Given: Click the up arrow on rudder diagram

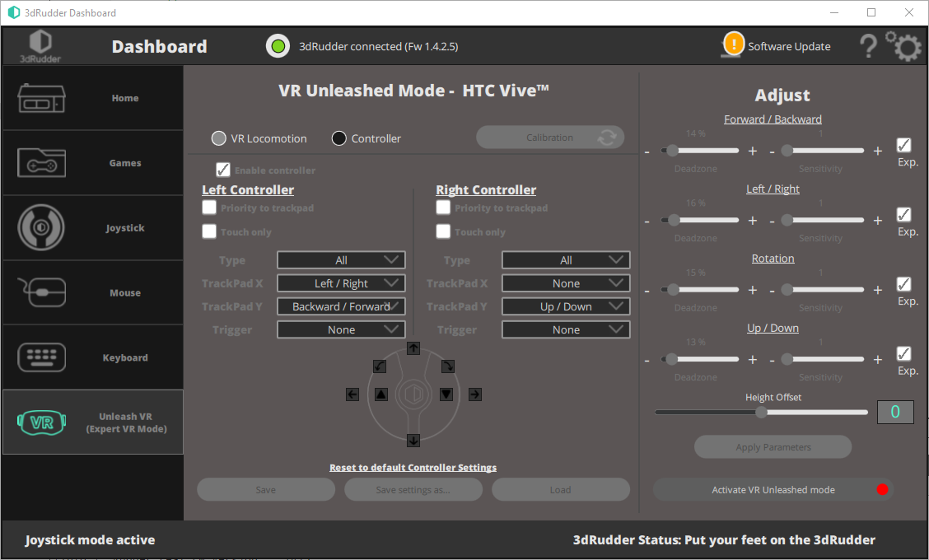Looking at the screenshot, I should pyautogui.click(x=413, y=348).
